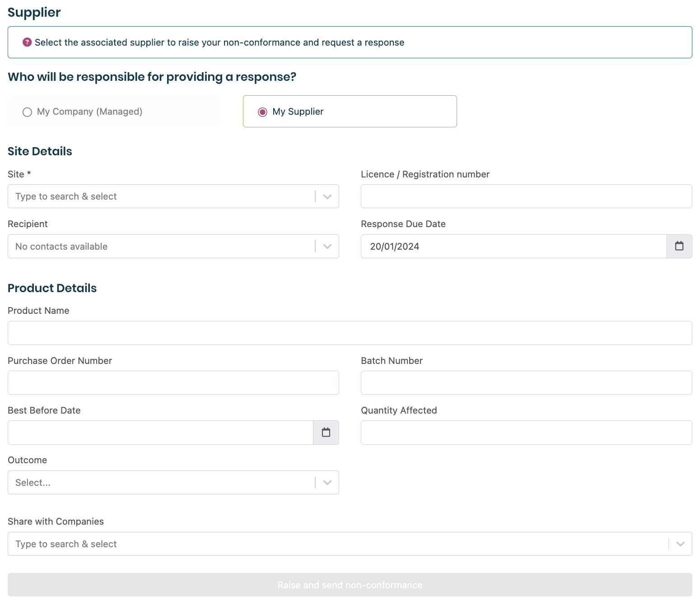This screenshot has width=700, height=605.
Task: Expand the Site search dropdown
Action: point(327,196)
